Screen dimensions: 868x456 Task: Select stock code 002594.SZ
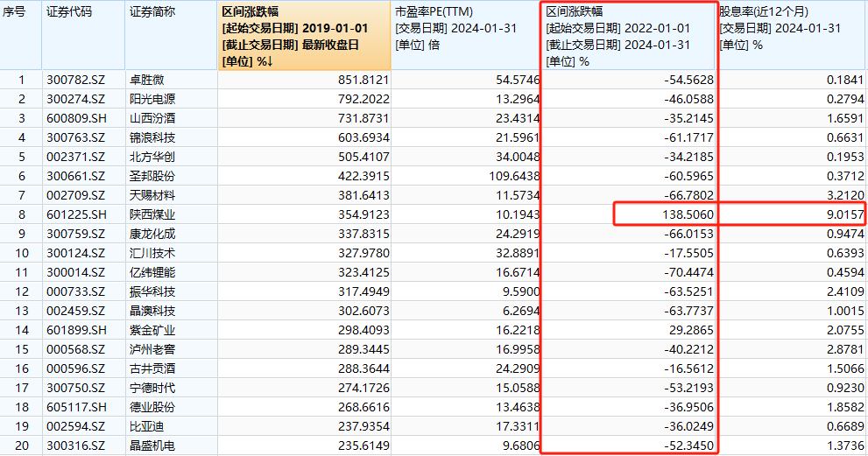[76, 426]
